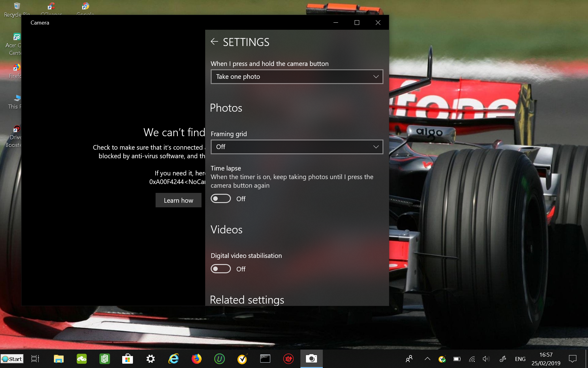
Task: Toggle Time lapse feature on
Action: [221, 198]
